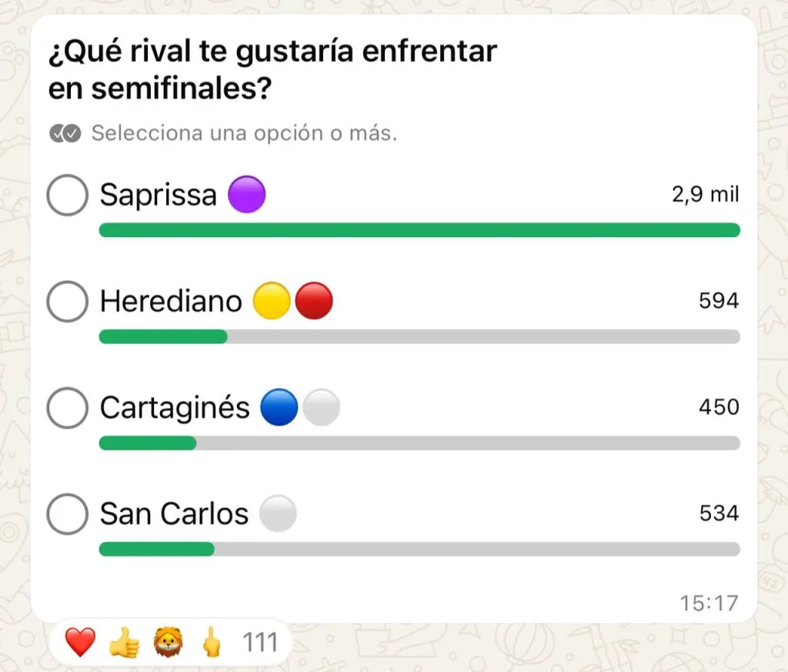Image resolution: width=788 pixels, height=672 pixels.
Task: Click the white circle emoji next to Cartaginés
Action: pos(320,407)
